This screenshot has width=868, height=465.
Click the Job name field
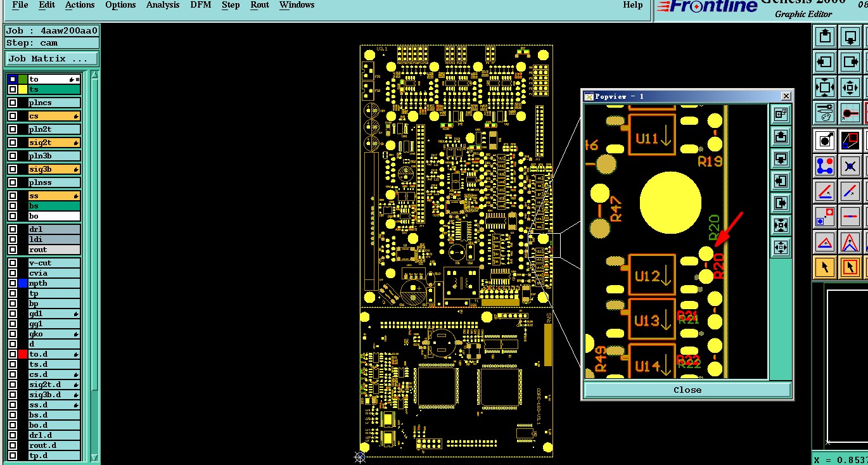pyautogui.click(x=52, y=30)
